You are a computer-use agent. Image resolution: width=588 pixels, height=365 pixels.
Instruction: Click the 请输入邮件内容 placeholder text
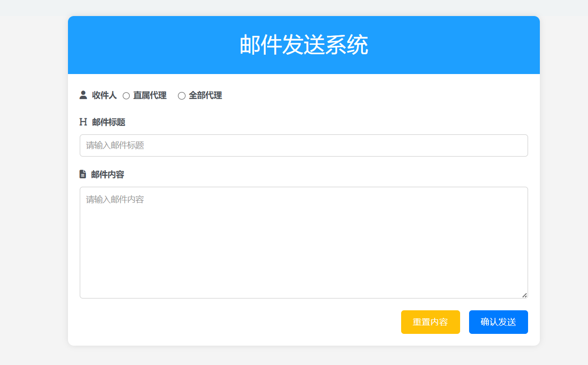115,199
